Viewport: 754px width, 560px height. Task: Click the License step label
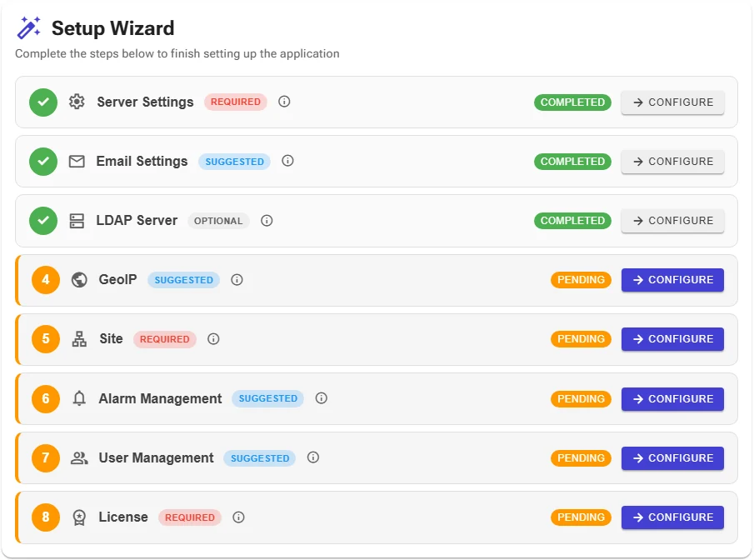(123, 517)
